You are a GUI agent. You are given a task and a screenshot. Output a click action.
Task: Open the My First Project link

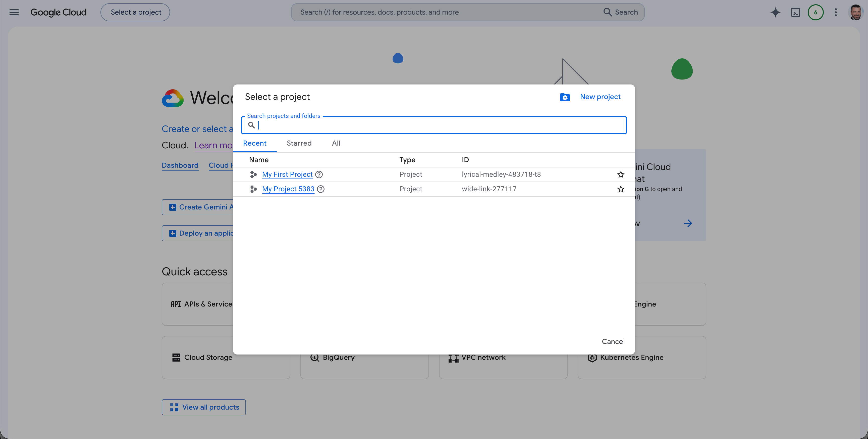click(x=287, y=174)
